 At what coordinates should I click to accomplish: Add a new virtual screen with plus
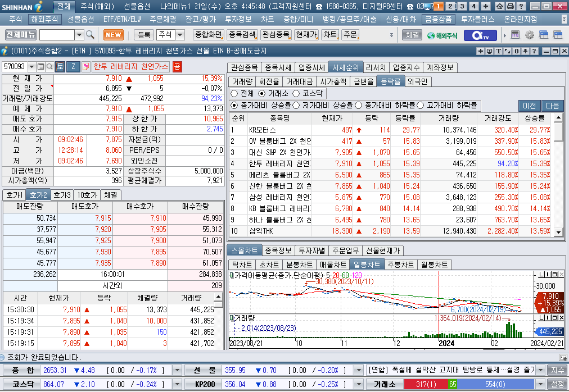pos(486,6)
